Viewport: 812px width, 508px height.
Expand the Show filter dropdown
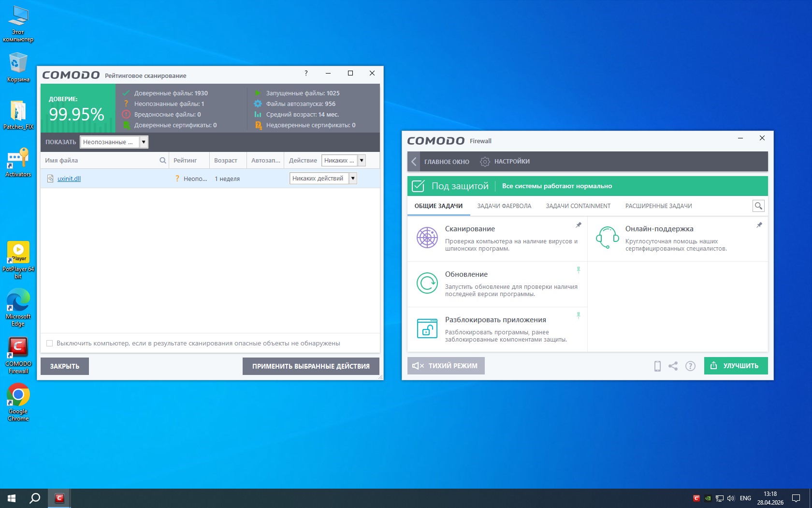[x=144, y=142]
